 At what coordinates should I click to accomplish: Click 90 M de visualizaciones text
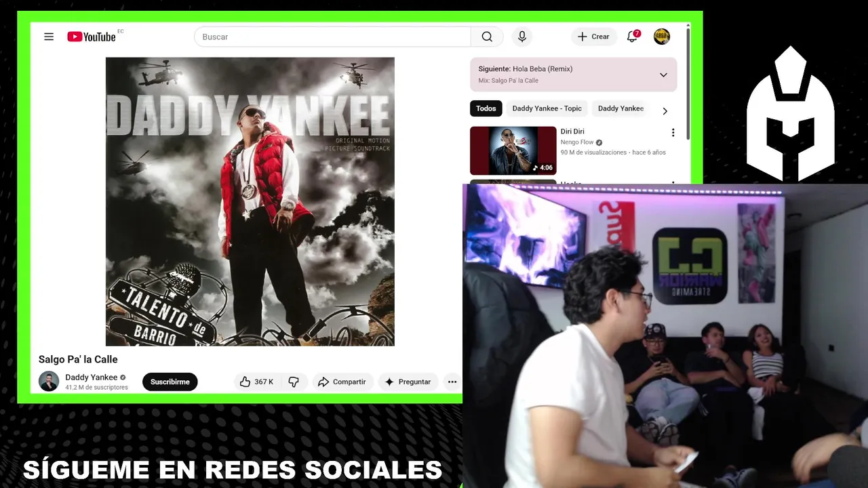click(x=593, y=152)
